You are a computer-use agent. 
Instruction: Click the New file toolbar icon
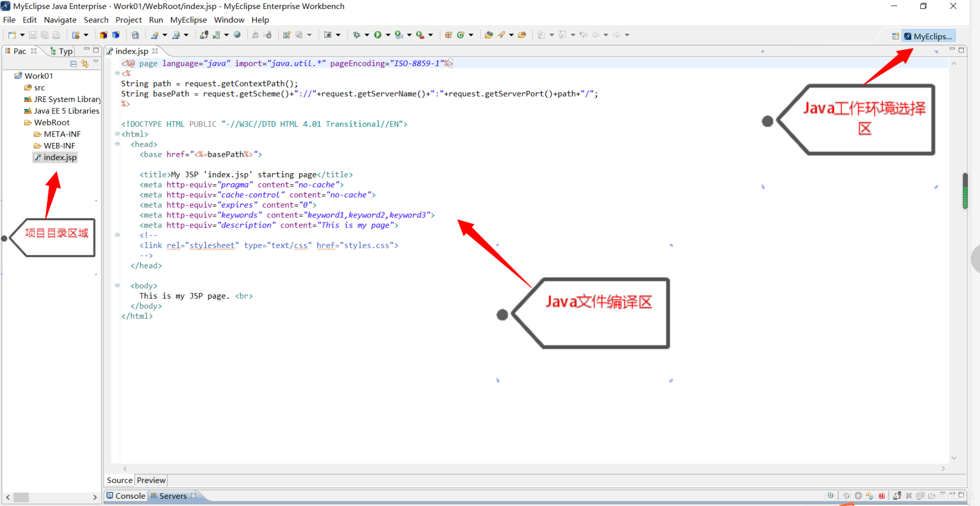pos(12,35)
